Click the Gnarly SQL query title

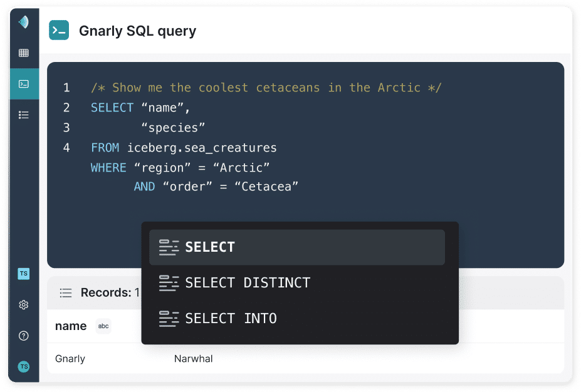[137, 31]
